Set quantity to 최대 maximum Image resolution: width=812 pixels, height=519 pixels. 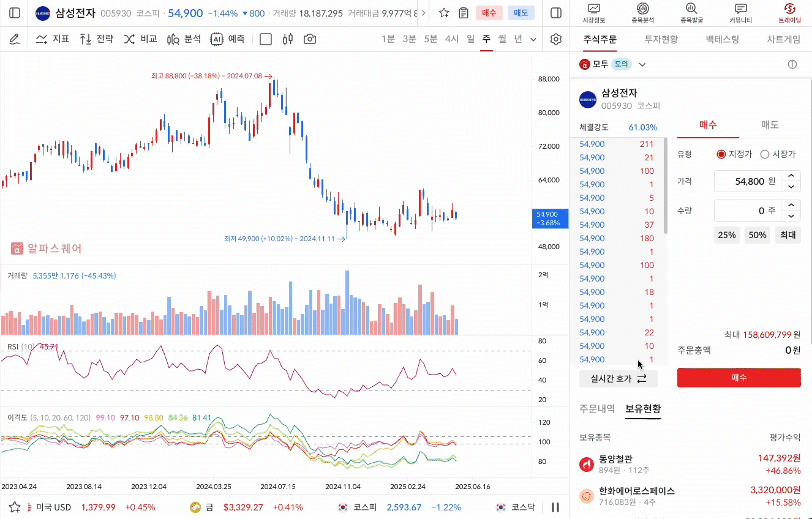(788, 235)
